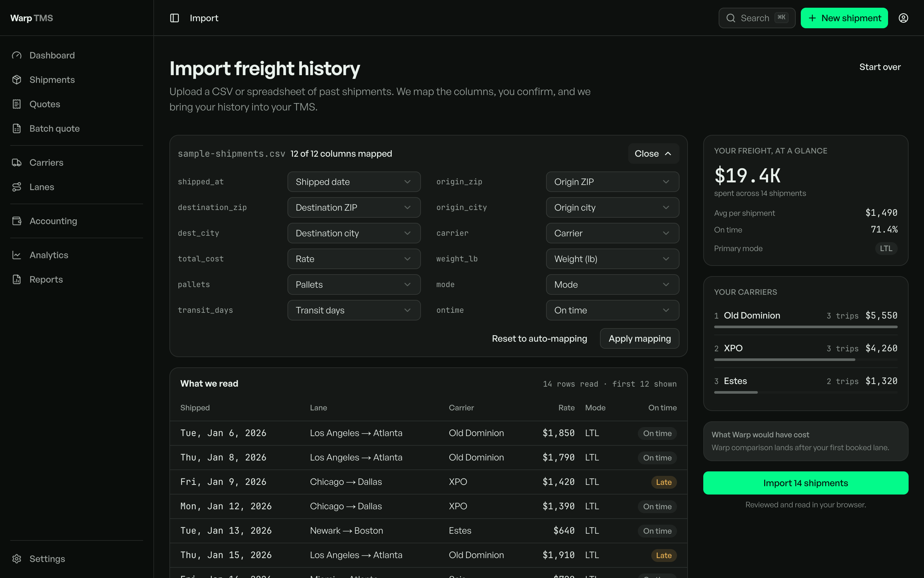The image size is (924, 578).
Task: Click the Shipments box icon
Action: (17, 80)
